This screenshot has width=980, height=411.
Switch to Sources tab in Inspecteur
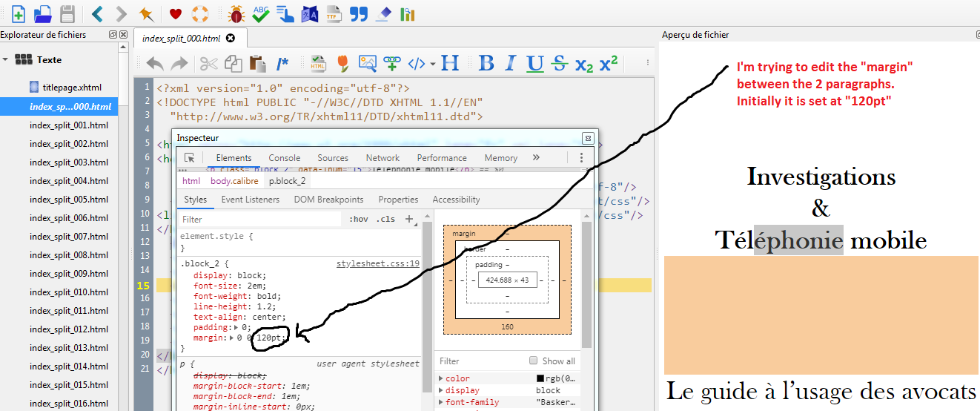point(333,158)
